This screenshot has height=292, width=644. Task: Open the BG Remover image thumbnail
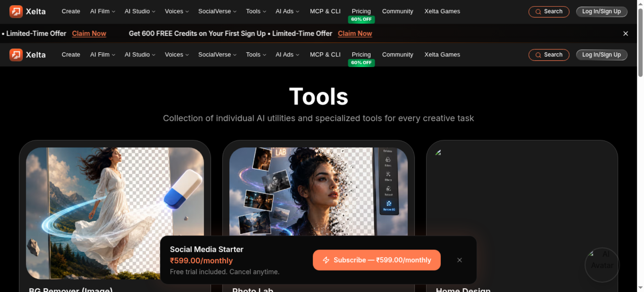(x=115, y=213)
